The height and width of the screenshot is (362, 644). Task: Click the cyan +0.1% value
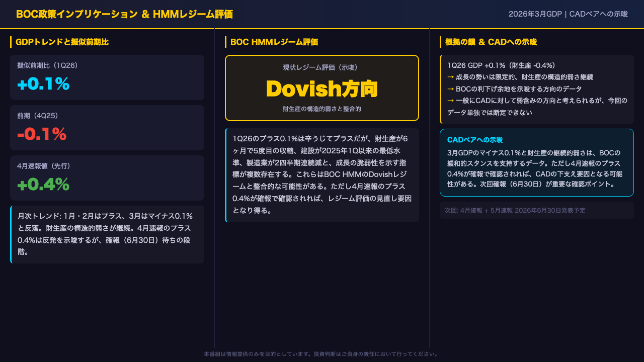point(43,84)
